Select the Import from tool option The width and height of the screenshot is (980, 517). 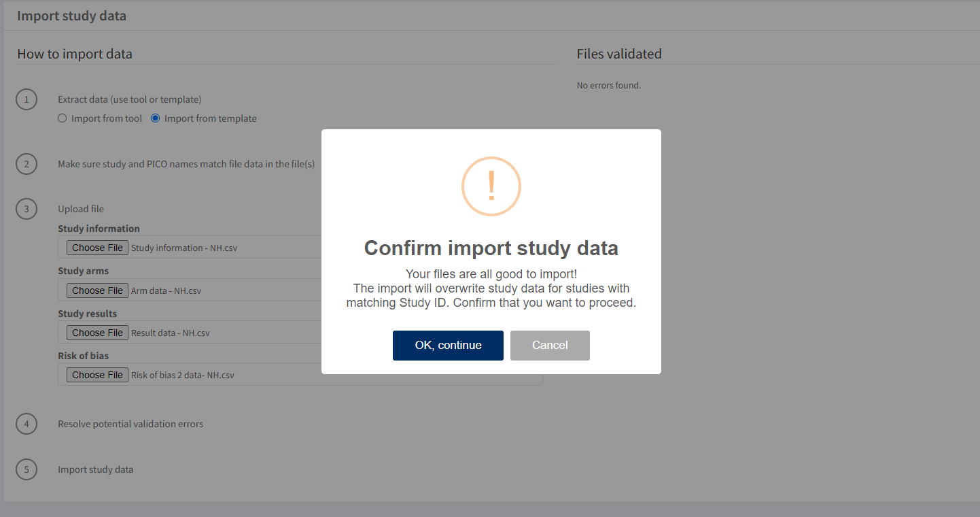(62, 118)
